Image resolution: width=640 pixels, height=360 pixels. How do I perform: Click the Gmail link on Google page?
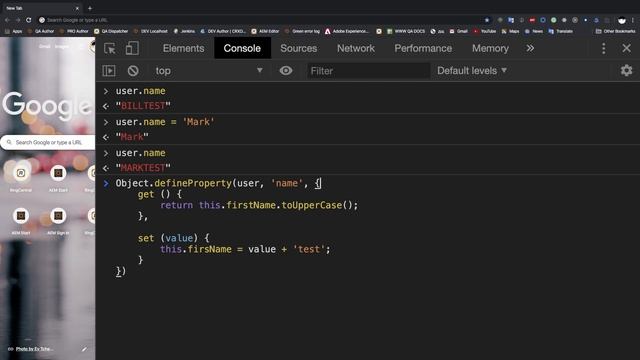click(x=44, y=47)
